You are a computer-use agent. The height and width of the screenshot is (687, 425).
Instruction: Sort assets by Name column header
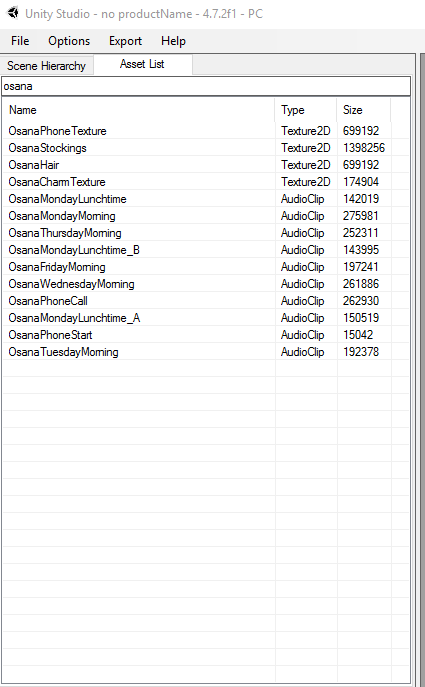pos(139,110)
